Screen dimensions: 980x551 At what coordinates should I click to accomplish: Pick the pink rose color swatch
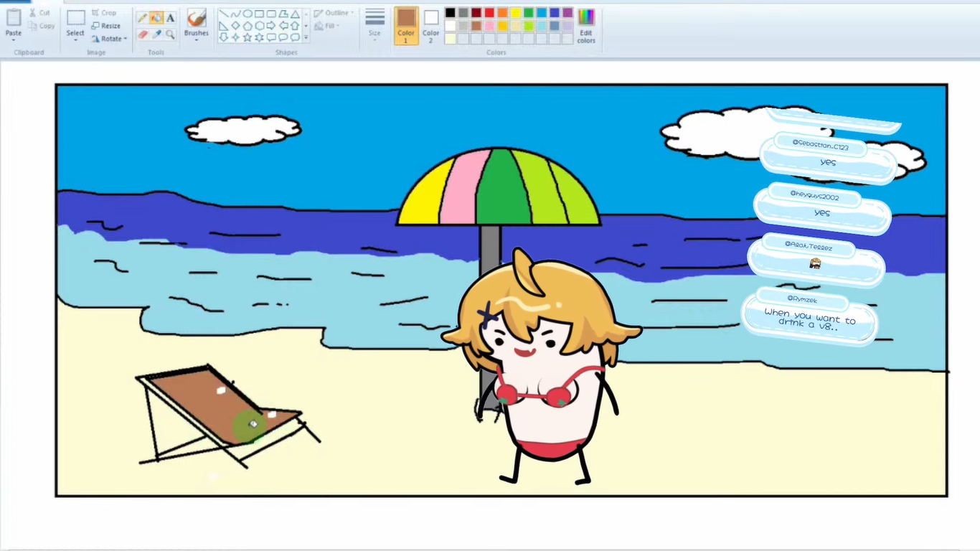489,26
